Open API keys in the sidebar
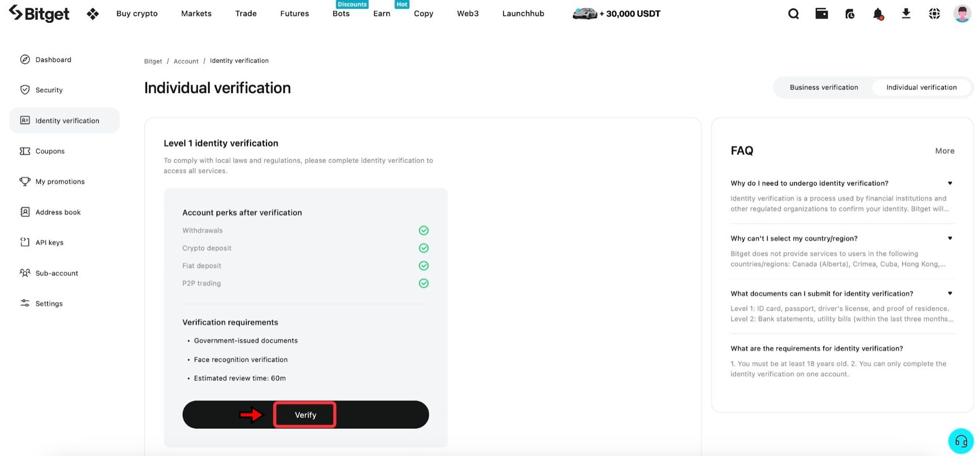980x456 pixels. coord(49,242)
